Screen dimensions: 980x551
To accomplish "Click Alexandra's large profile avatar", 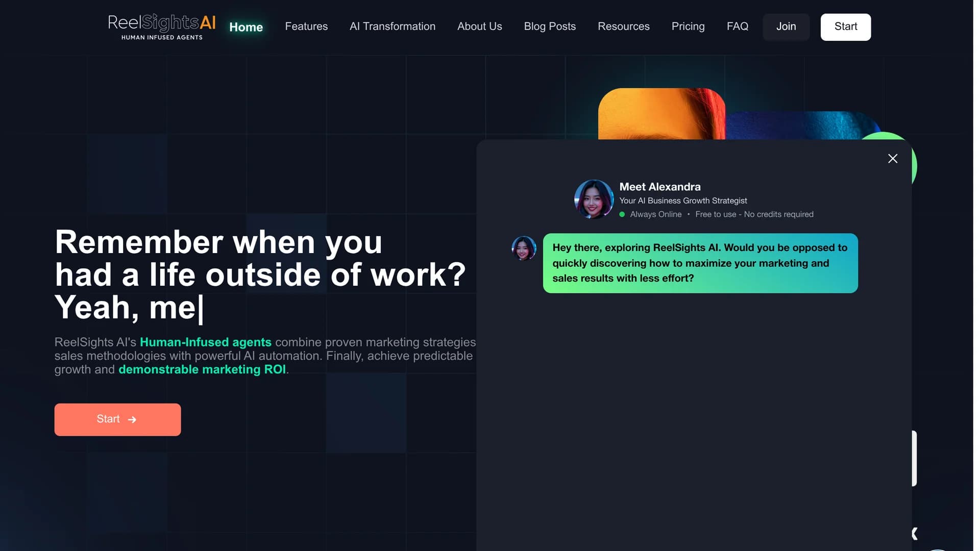I will coord(594,199).
